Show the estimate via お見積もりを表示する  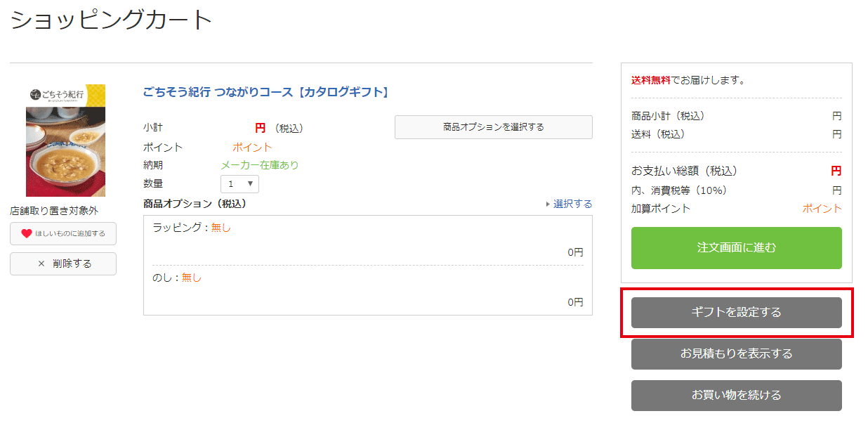click(736, 353)
